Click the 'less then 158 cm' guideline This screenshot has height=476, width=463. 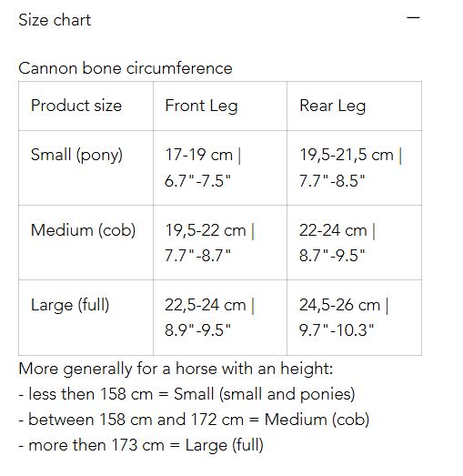186,394
